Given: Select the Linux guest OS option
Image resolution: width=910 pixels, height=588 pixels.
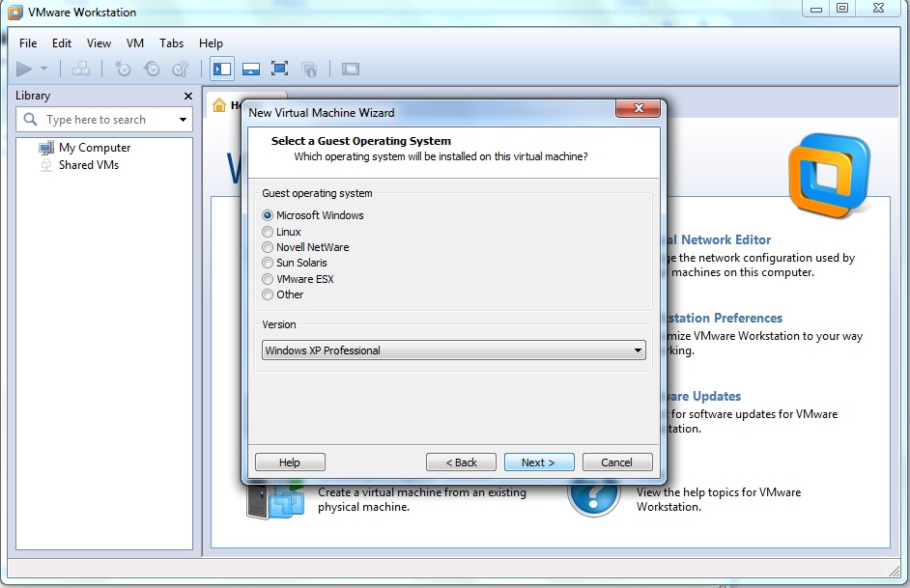Looking at the screenshot, I should click(268, 232).
